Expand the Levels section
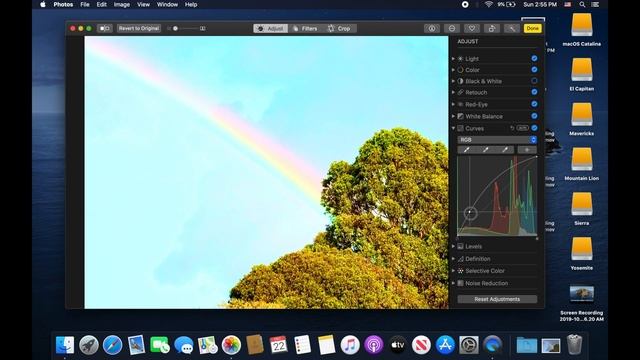This screenshot has width=640, height=360. coord(453,246)
